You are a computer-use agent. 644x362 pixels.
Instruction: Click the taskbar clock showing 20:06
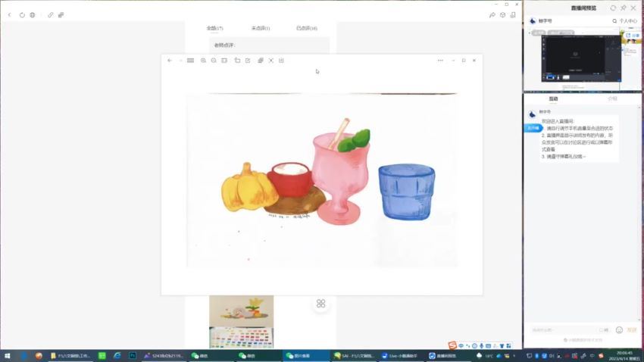[624, 356]
